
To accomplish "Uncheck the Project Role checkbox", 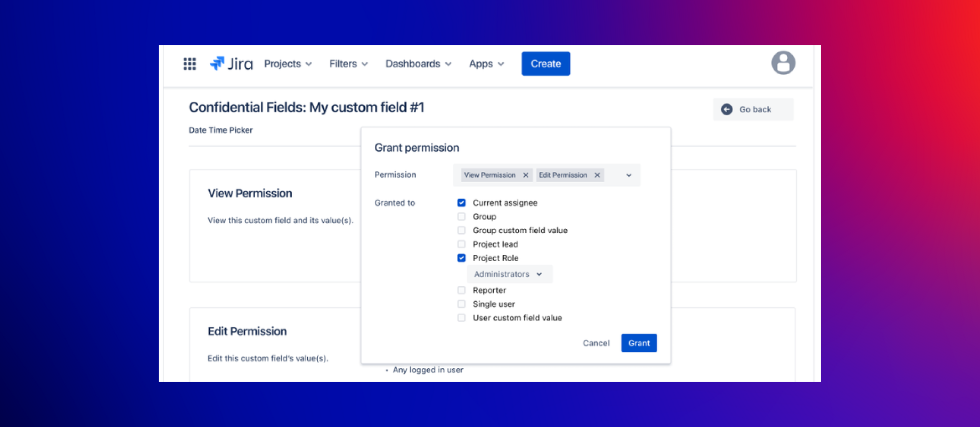I will [x=461, y=258].
